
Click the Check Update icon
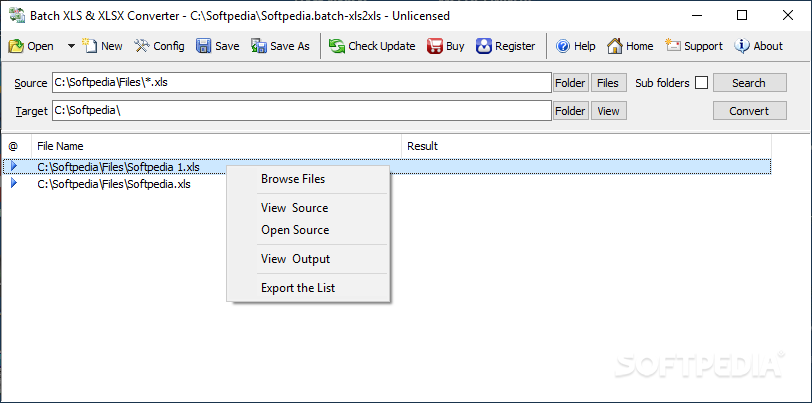(337, 46)
